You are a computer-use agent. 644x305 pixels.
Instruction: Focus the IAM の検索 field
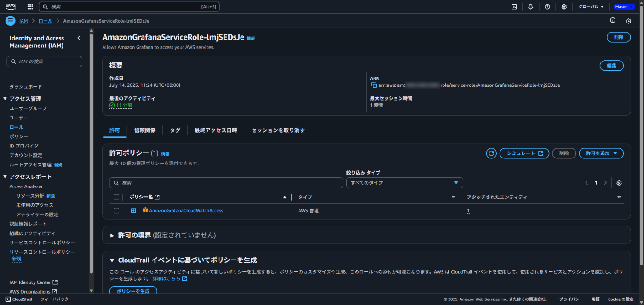click(45, 62)
